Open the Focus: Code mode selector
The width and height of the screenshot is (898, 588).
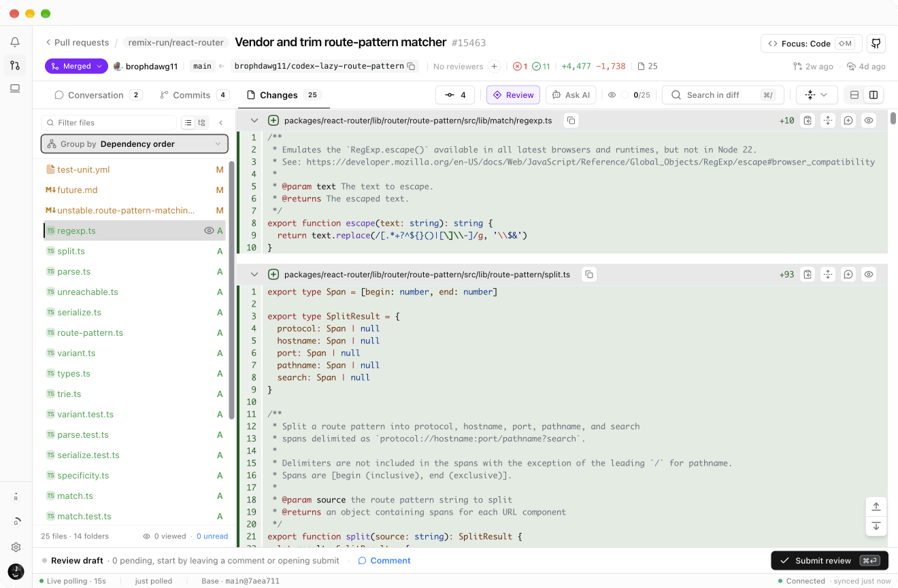coord(811,44)
